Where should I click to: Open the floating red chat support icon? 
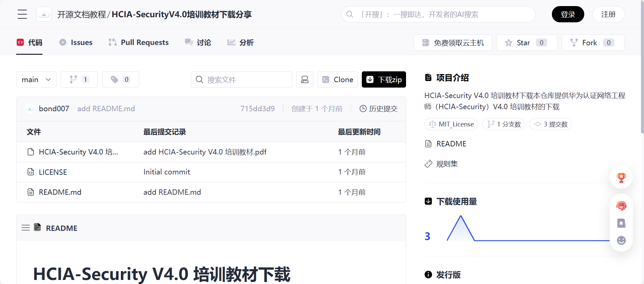(621, 206)
